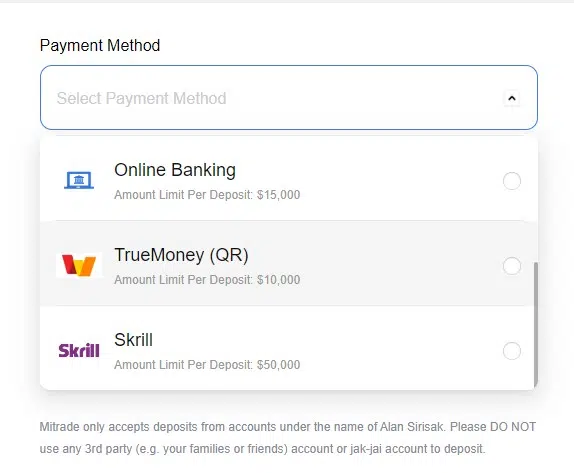Viewport: 574px width, 473px height.
Task: Click the Online Banking laptop bank icon
Action: click(79, 180)
